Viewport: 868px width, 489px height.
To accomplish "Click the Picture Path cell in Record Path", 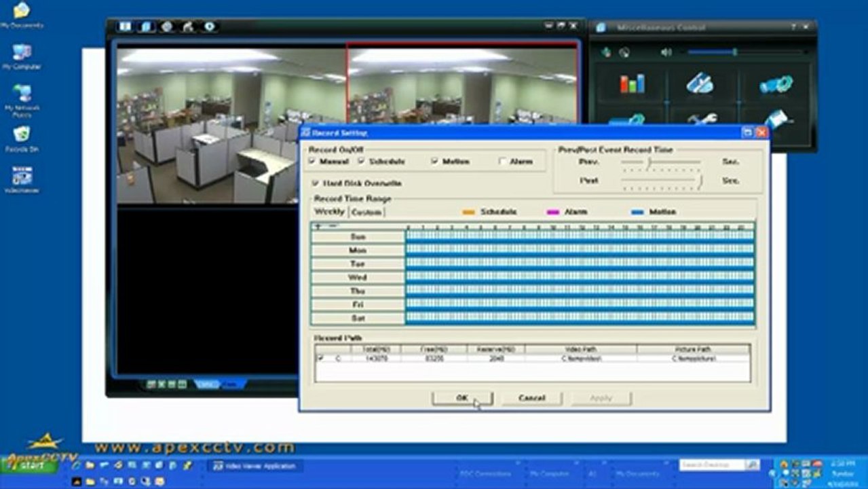I will [694, 358].
